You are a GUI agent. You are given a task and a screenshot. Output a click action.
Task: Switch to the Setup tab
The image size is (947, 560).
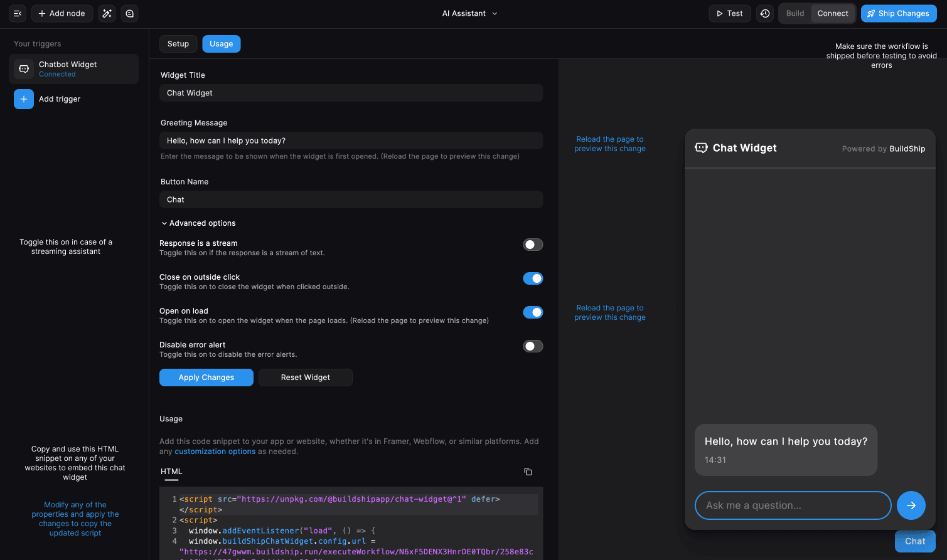[178, 44]
